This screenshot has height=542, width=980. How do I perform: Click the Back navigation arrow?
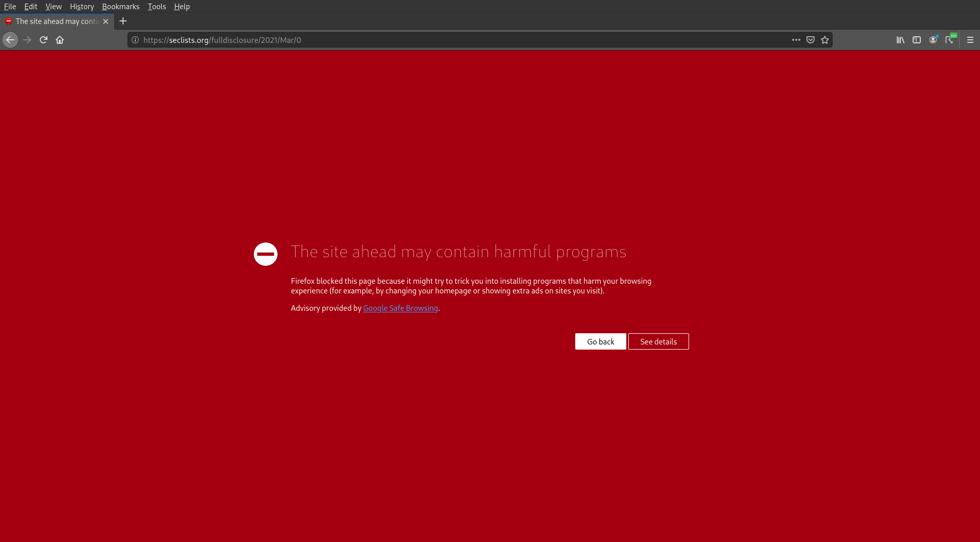10,40
